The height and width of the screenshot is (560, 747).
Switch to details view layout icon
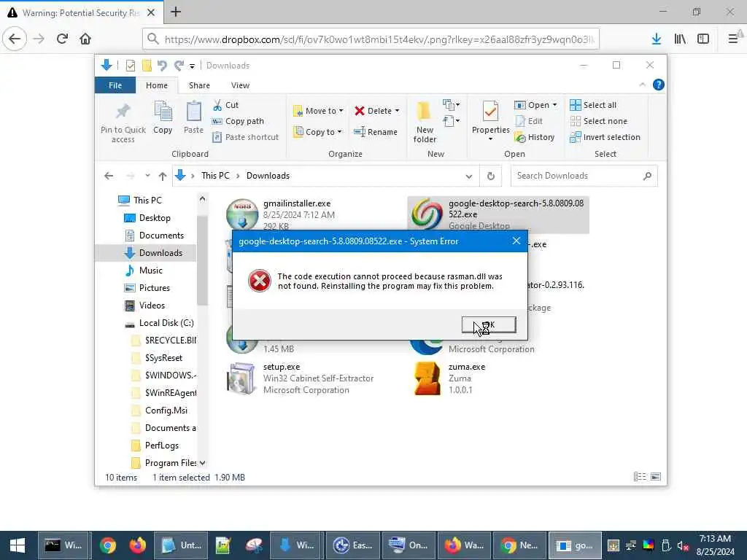click(x=639, y=477)
